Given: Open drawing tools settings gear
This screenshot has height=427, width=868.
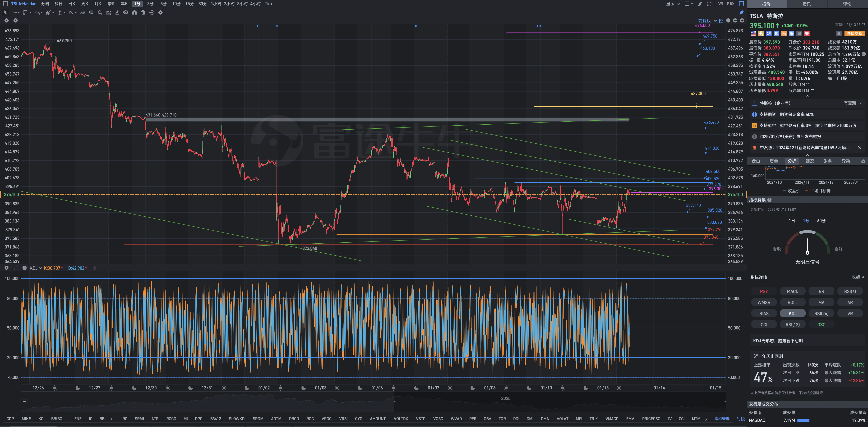Looking at the screenshot, I should point(160,12).
